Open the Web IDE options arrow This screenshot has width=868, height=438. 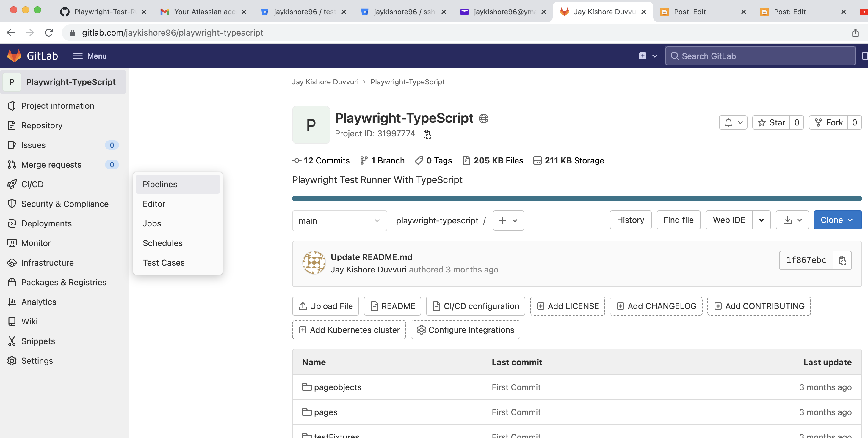coord(761,220)
